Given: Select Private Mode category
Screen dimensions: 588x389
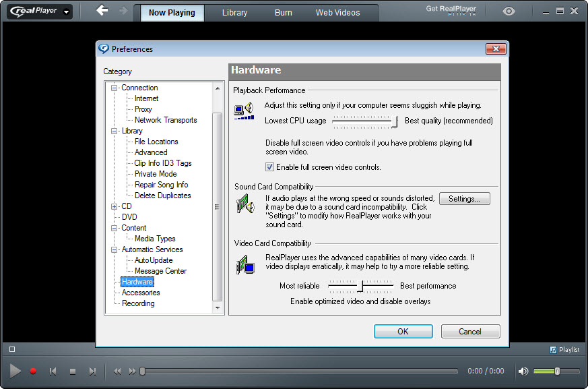Looking at the screenshot, I should click(x=156, y=174).
